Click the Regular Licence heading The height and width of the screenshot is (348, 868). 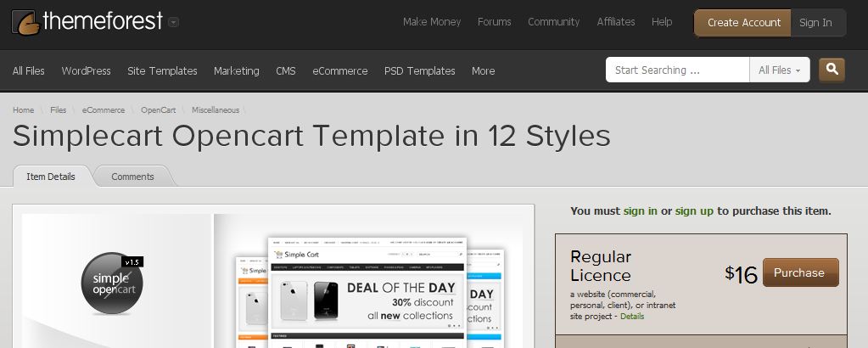tap(601, 266)
